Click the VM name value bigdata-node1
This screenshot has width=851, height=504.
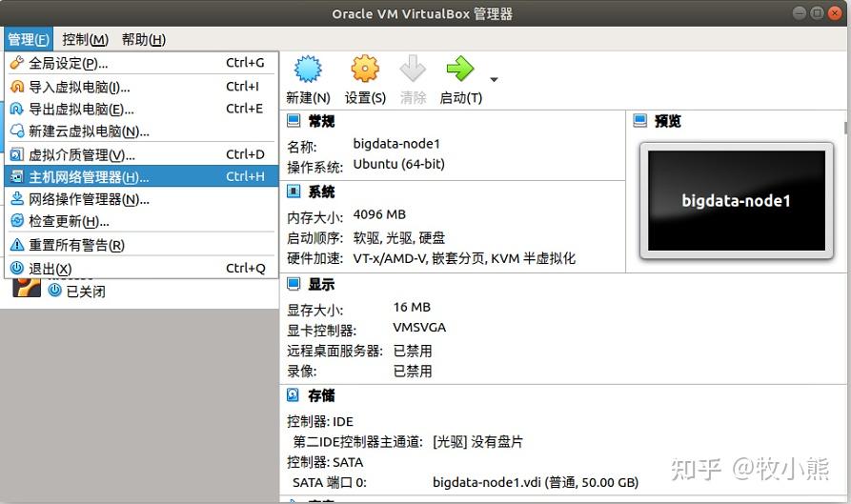click(396, 144)
